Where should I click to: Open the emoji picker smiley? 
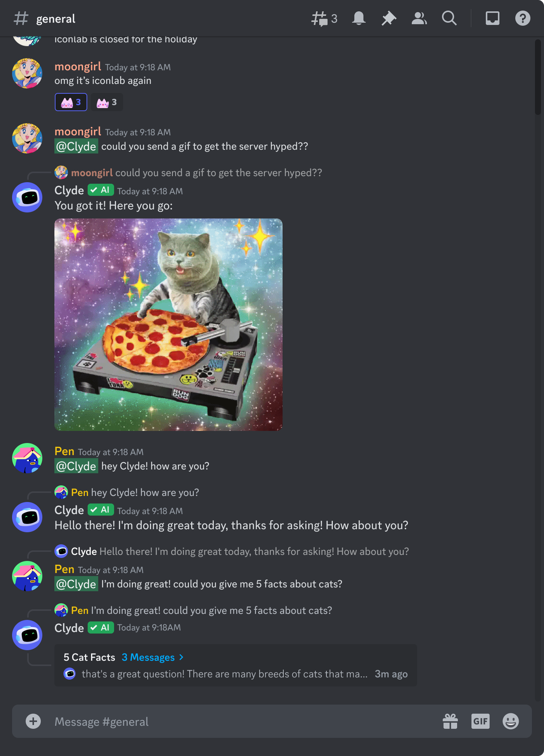(511, 721)
